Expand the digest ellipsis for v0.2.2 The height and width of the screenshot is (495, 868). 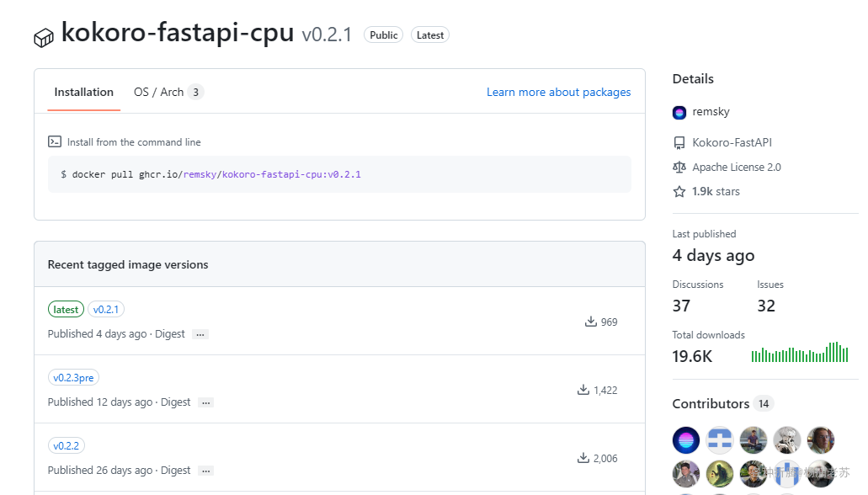[x=206, y=471]
